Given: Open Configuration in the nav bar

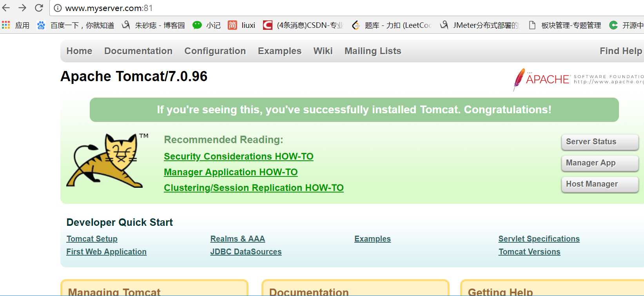Looking at the screenshot, I should click(215, 51).
